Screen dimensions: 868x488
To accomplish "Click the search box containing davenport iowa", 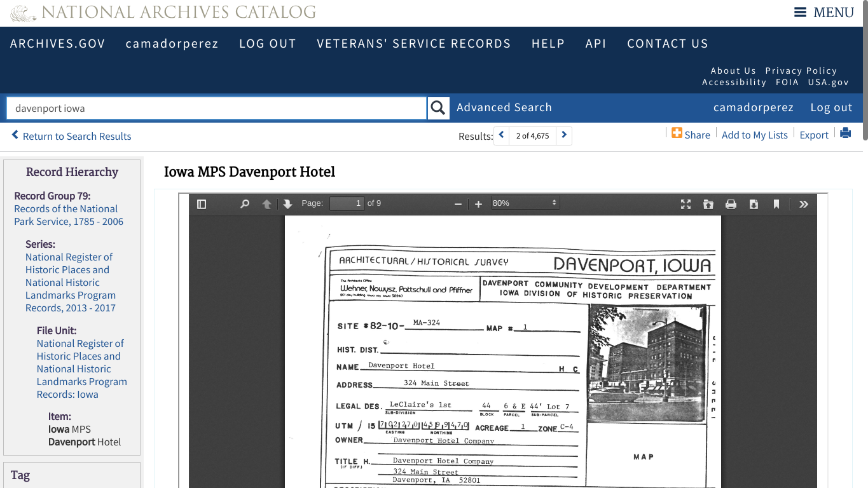I will point(216,108).
